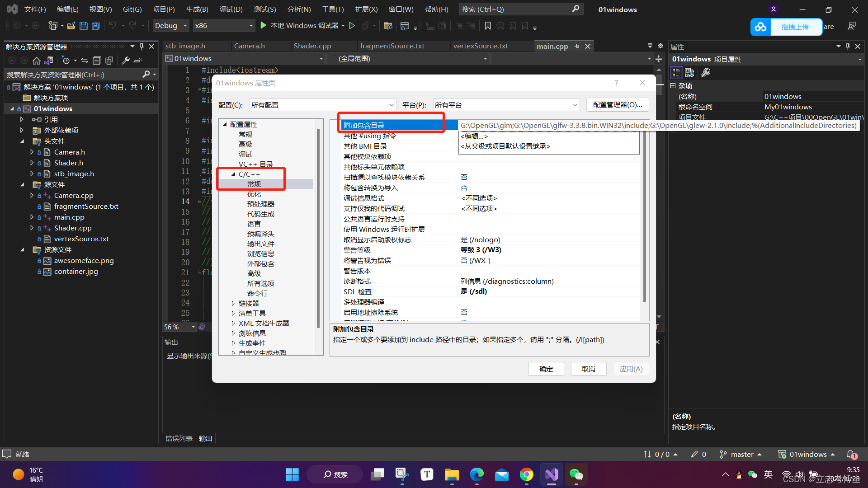
Task: Expand the 链接器 node in the properties tree
Action: click(x=233, y=303)
